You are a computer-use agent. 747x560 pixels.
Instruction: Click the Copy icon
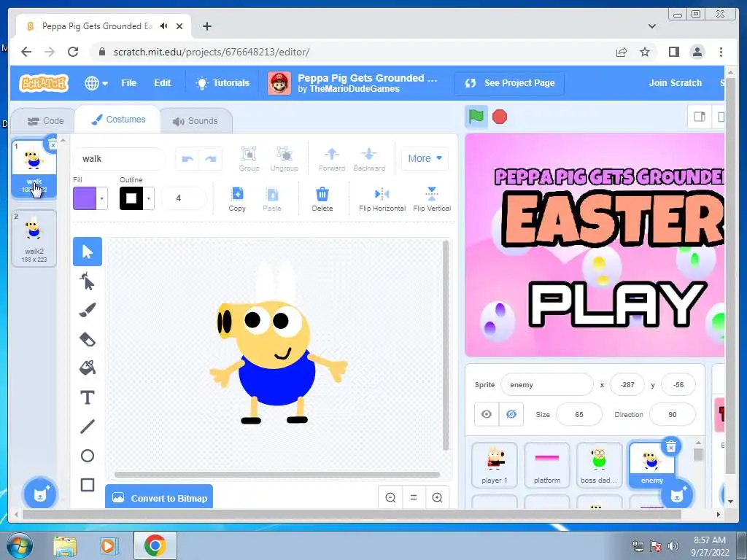tap(237, 199)
